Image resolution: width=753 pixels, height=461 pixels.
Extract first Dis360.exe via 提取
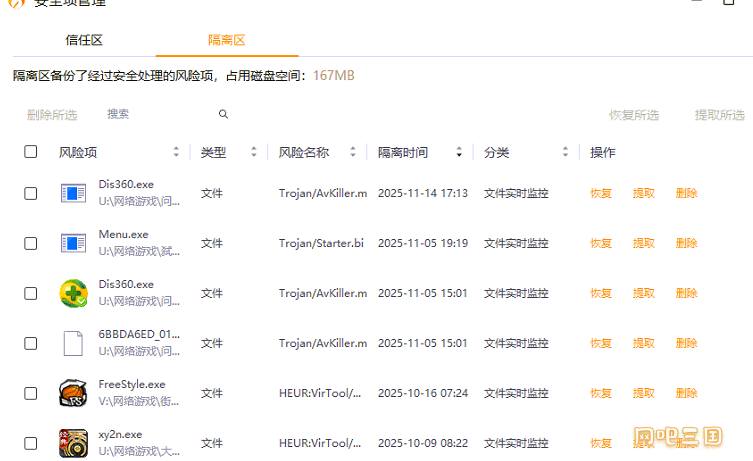(x=643, y=193)
